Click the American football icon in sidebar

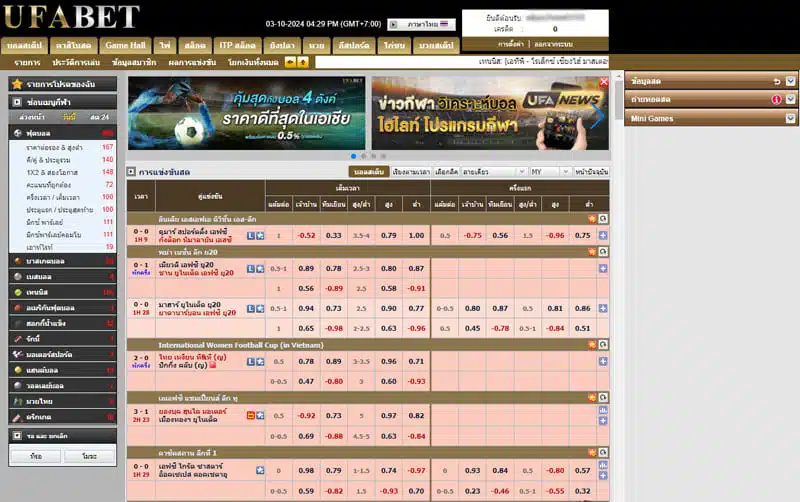point(18,308)
